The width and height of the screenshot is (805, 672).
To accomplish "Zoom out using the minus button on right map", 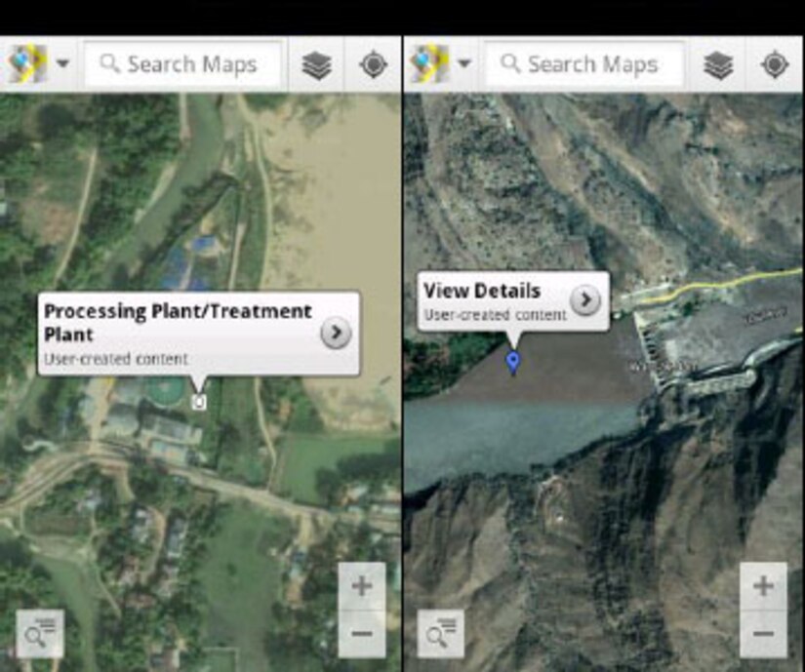I will [763, 634].
